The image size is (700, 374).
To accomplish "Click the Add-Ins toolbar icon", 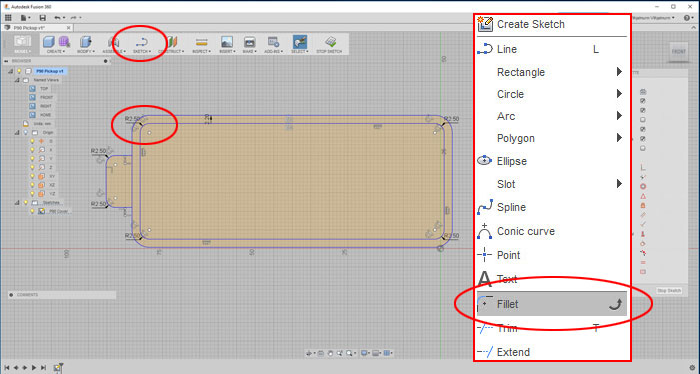I will [x=273, y=42].
